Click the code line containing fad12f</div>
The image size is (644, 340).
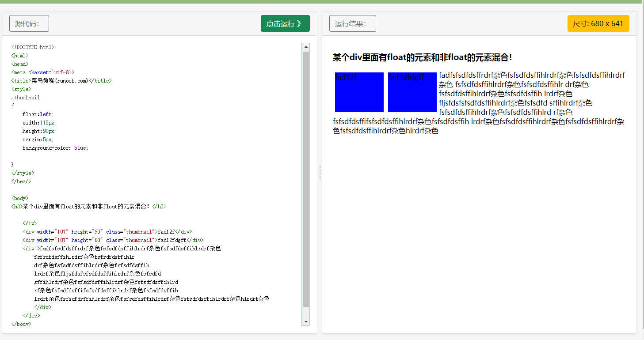point(107,232)
